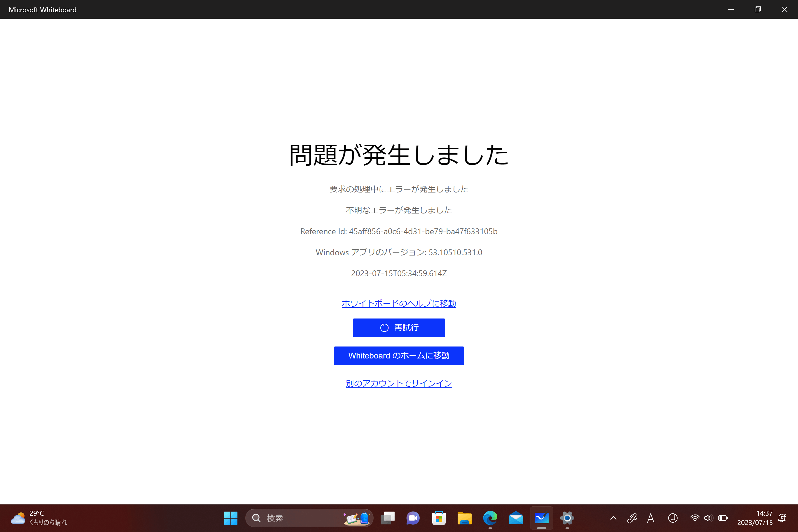
Task: Check the battery status tray icon
Action: (723, 518)
